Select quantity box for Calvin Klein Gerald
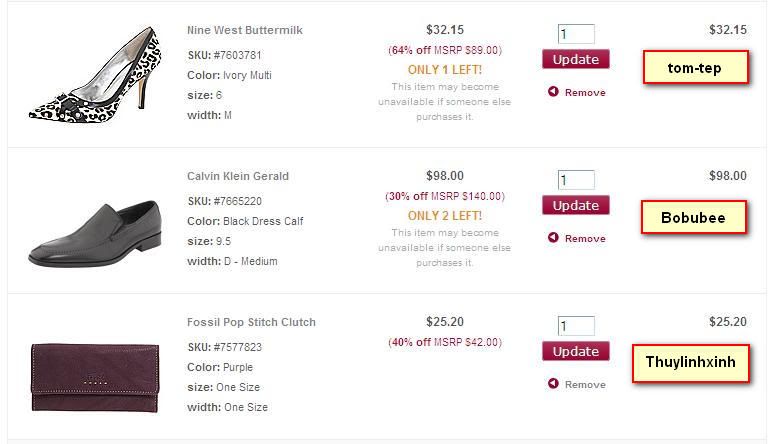 576,180
